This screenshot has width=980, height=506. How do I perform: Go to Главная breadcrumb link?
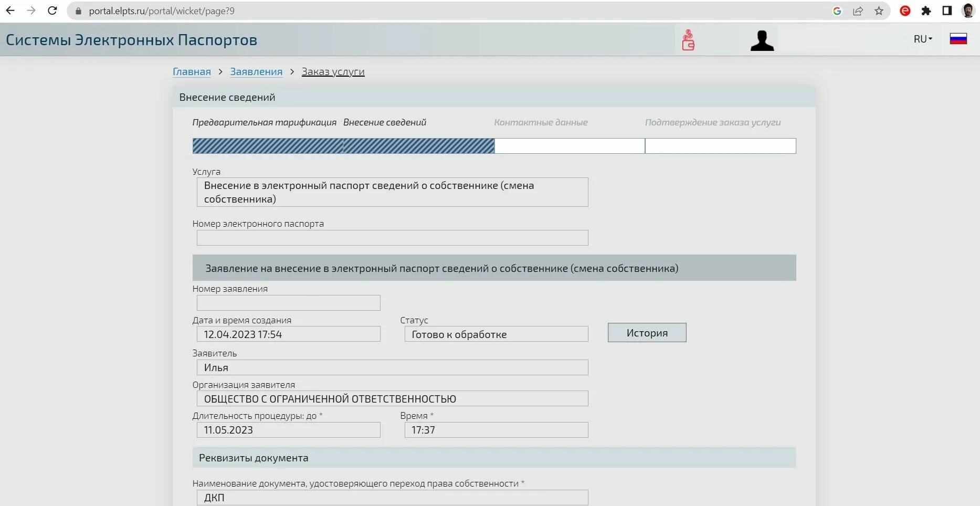pyautogui.click(x=192, y=72)
